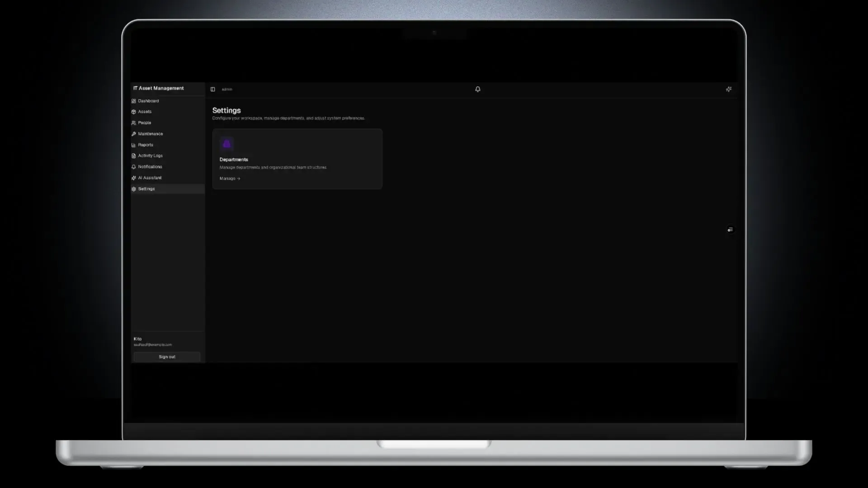The height and width of the screenshot is (488, 868).
Task: Click the purple Departments card icon
Action: click(x=227, y=144)
